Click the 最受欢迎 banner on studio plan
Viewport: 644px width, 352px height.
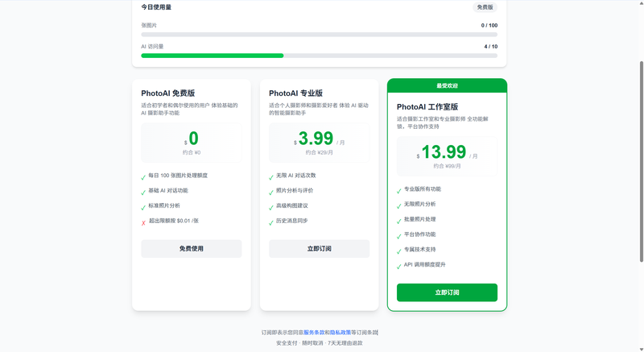447,85
